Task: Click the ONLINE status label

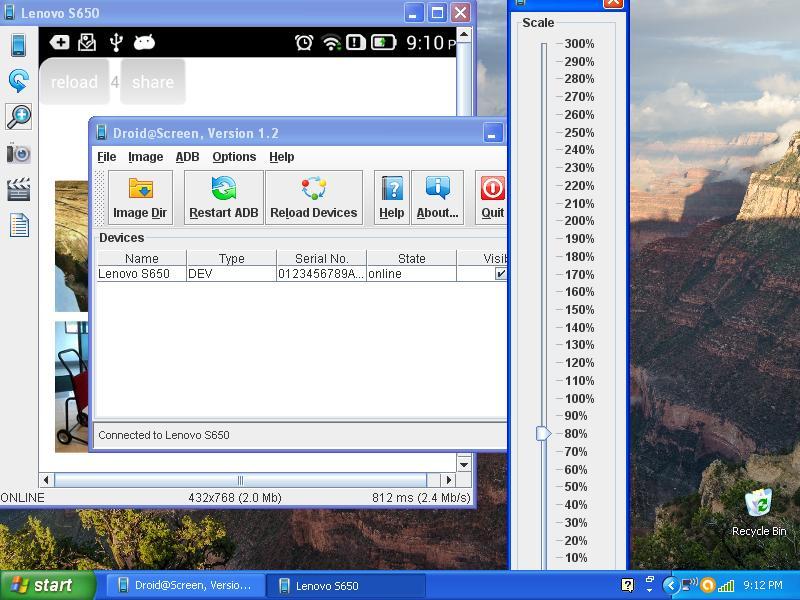Action: pos(22,497)
